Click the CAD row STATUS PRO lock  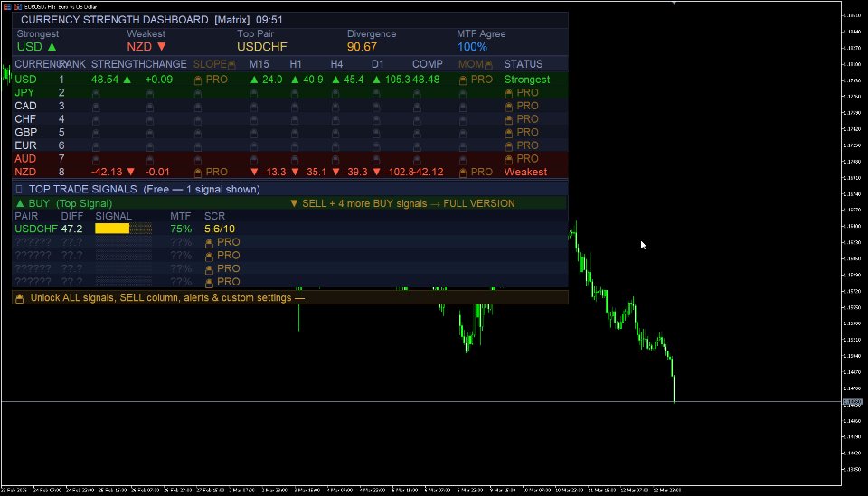509,107
